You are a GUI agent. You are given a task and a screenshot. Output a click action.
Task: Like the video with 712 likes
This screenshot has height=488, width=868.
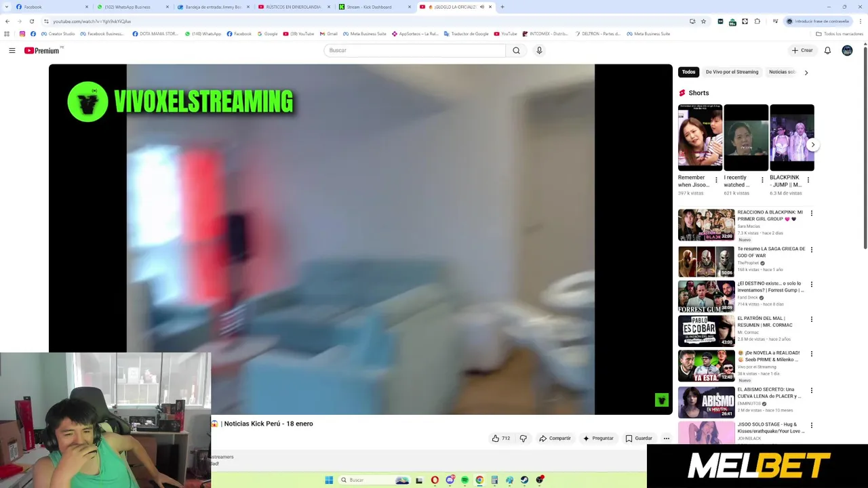click(500, 439)
